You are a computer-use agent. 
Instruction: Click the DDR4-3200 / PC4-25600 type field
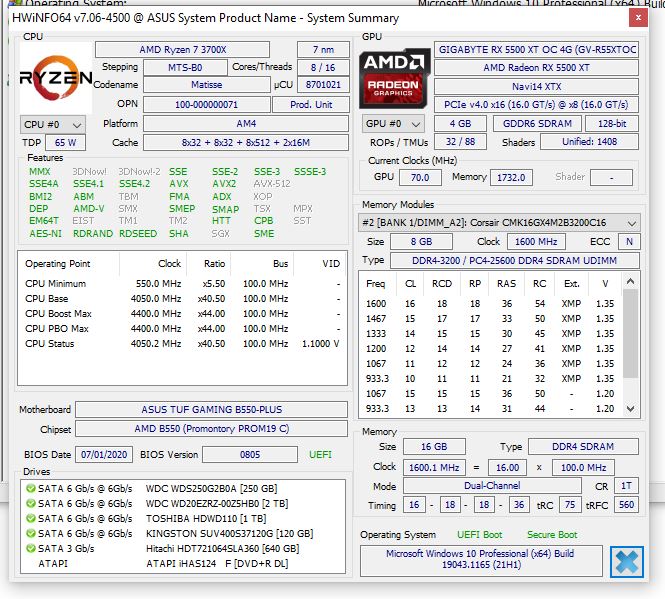coord(514,260)
